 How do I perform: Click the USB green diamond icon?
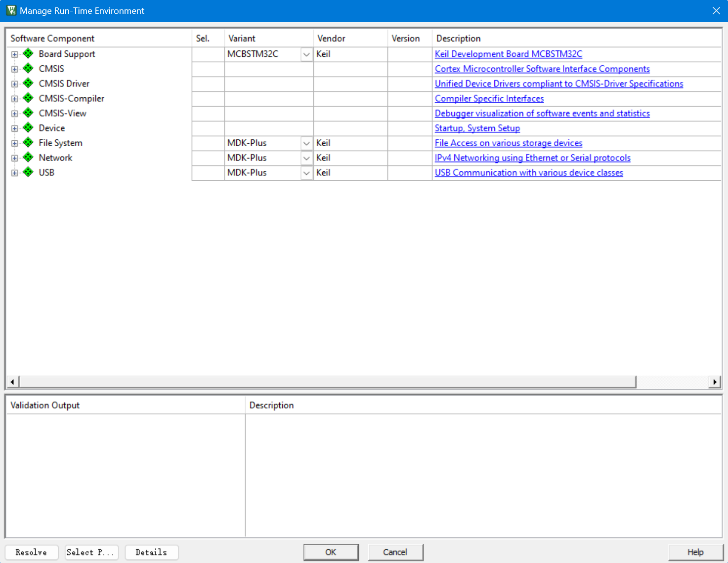click(28, 172)
